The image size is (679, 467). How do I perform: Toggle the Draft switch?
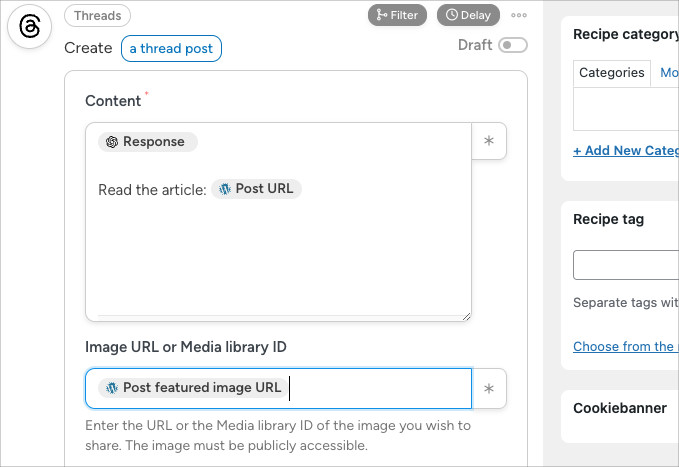513,45
